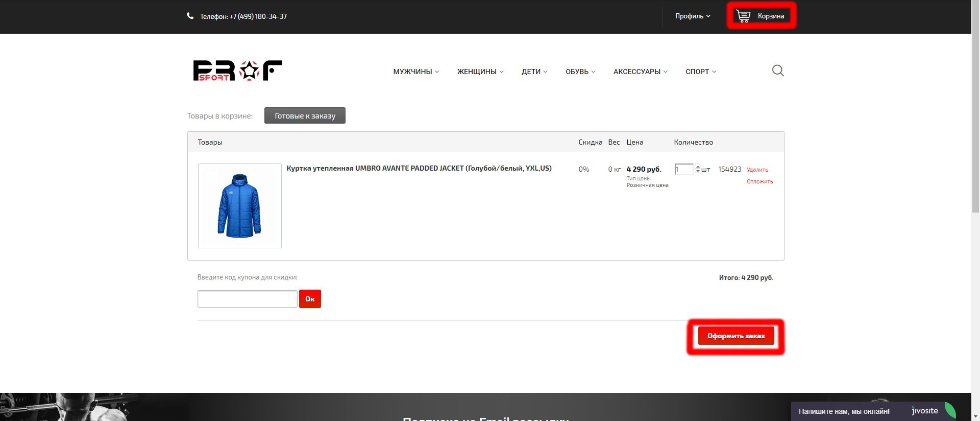980x421 pixels.
Task: Click the Введите код купона для скидки label
Action: (x=247, y=277)
